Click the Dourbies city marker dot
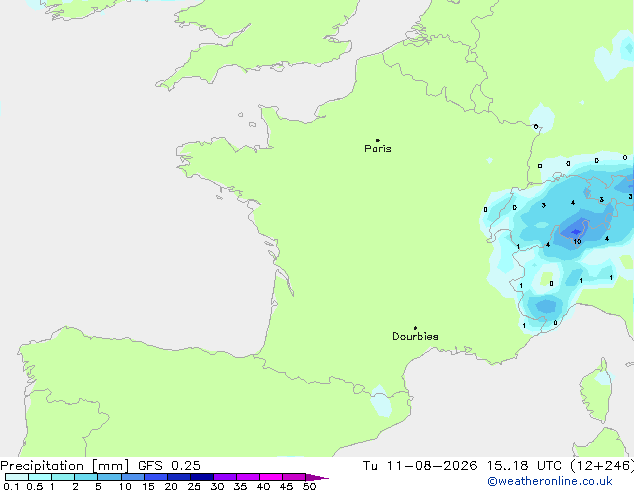The image size is (634, 490). 415,328
